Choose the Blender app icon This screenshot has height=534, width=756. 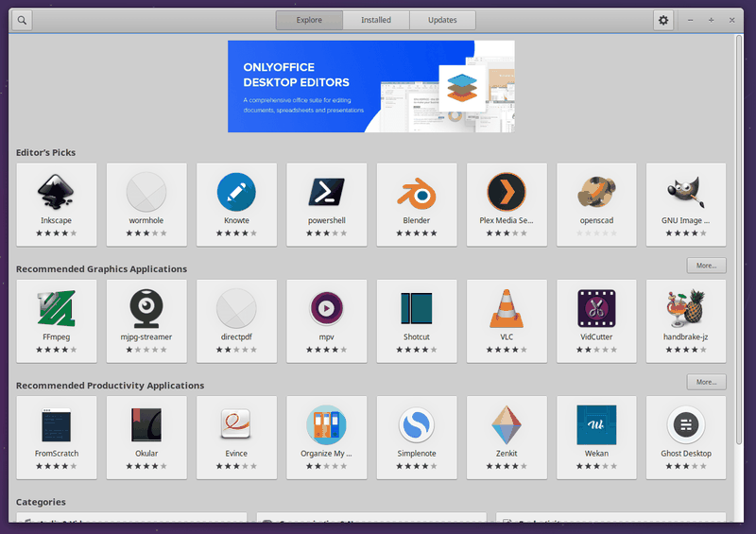pos(417,193)
